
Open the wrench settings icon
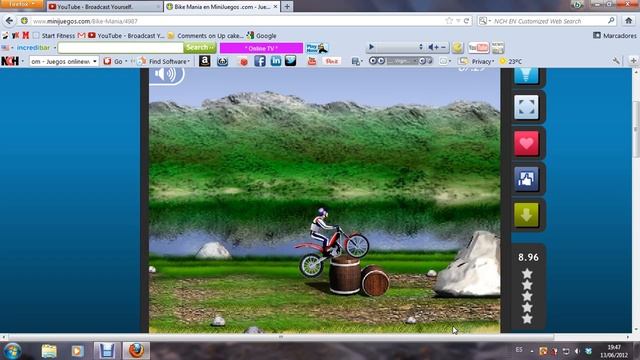pyautogui.click(x=616, y=61)
